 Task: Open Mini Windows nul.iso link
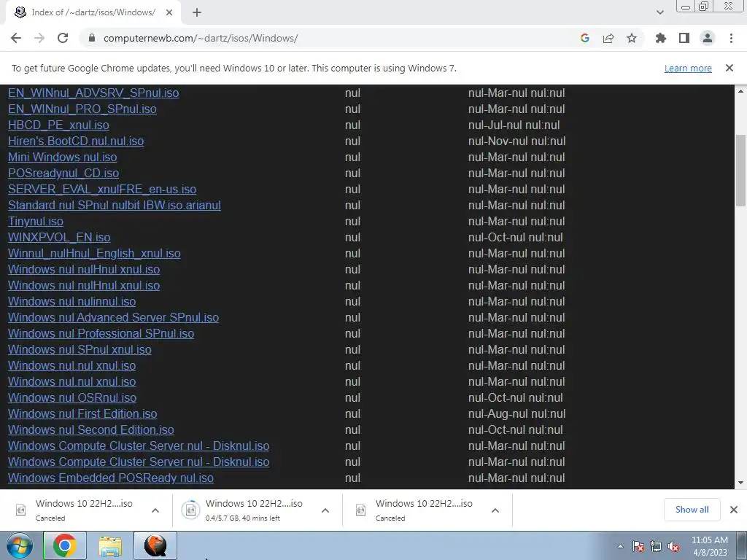(63, 157)
